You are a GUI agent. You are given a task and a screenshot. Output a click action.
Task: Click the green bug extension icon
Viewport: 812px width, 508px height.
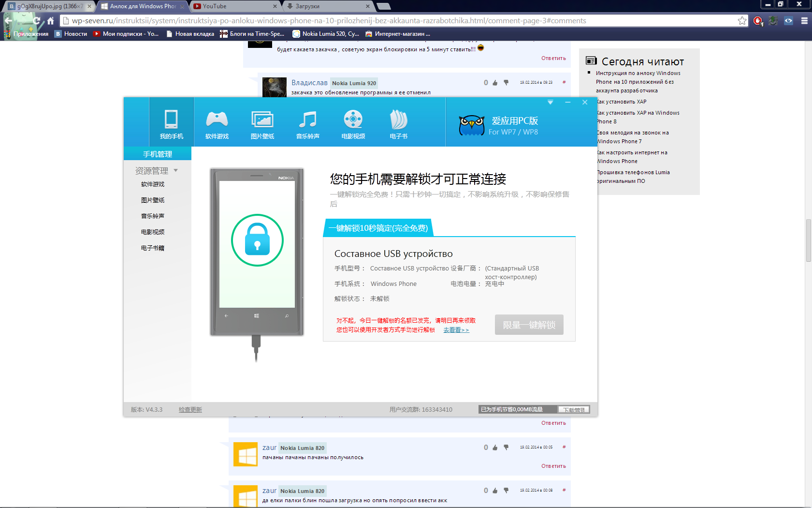point(773,21)
